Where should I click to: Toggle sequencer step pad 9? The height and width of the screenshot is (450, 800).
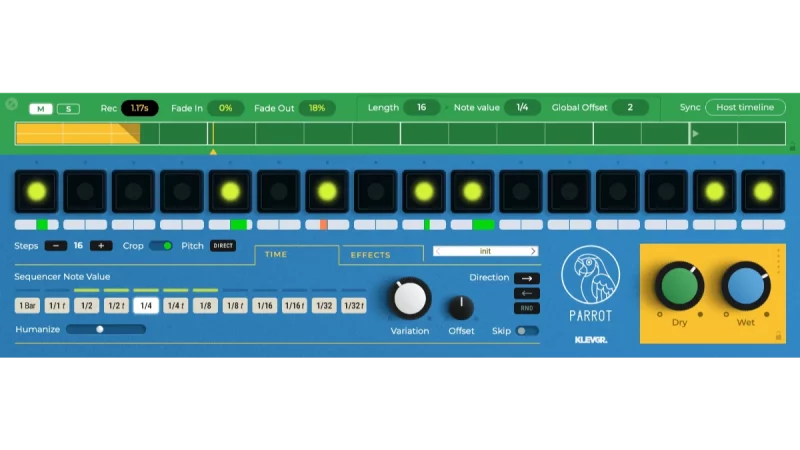[424, 192]
